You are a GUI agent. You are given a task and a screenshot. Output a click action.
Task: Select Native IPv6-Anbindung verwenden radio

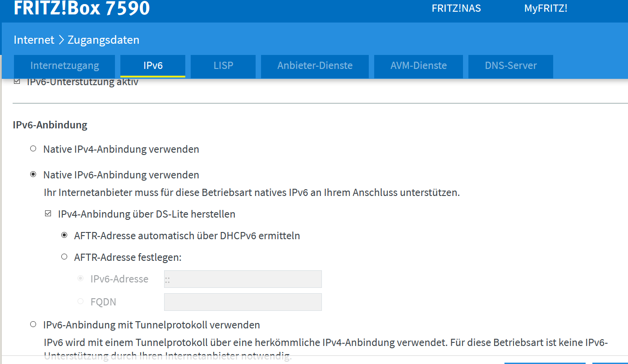(33, 174)
